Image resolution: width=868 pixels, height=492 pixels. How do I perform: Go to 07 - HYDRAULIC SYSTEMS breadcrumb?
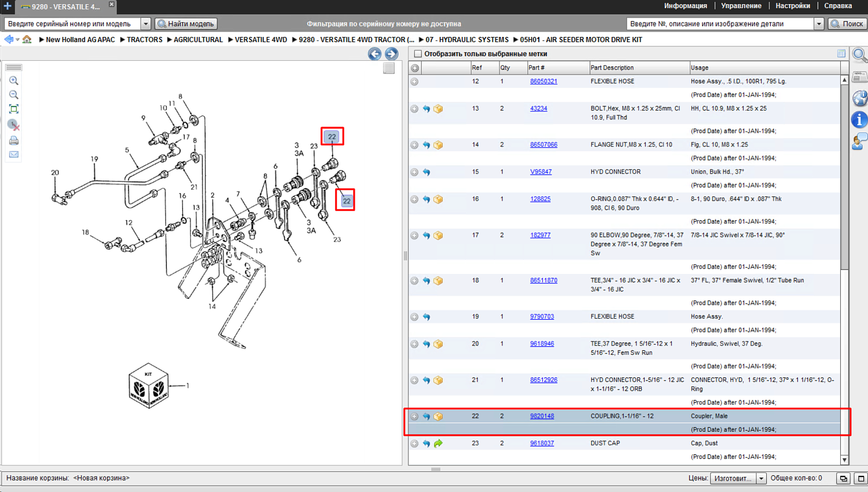467,40
